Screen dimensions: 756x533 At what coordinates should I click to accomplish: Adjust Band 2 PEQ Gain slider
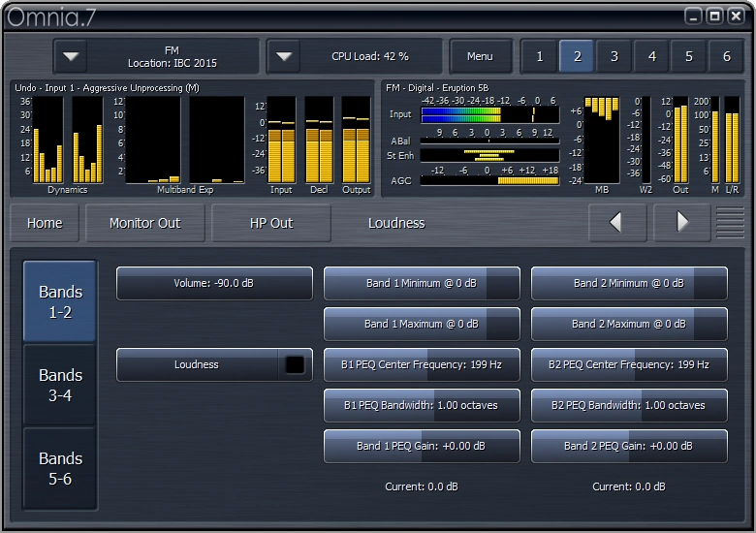[629, 446]
